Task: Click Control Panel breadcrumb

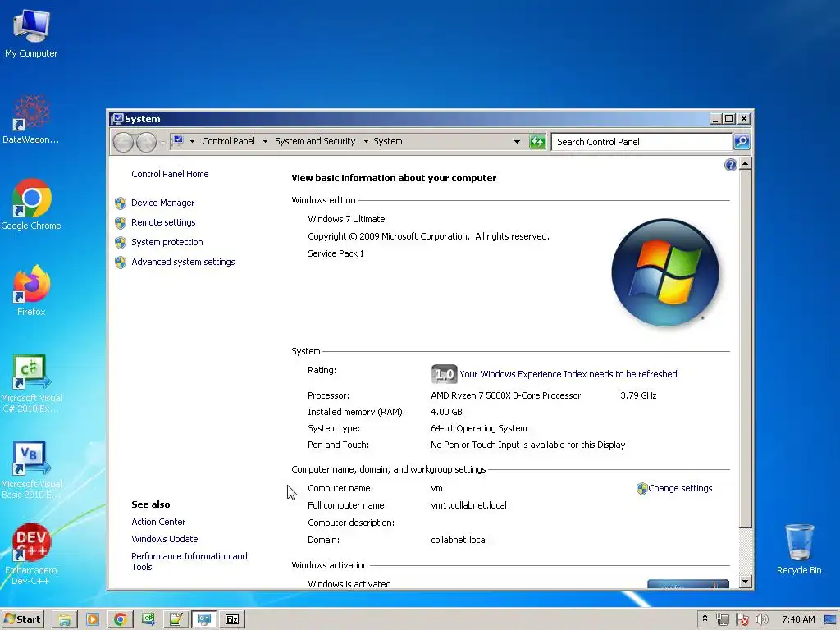Action: coord(228,141)
